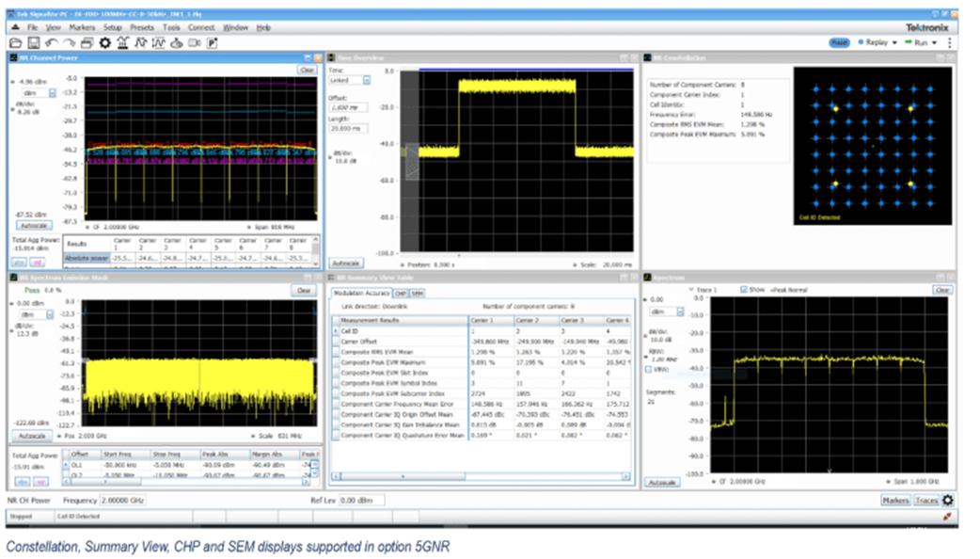Open the Presets menu
980x559 pixels.
point(142,28)
